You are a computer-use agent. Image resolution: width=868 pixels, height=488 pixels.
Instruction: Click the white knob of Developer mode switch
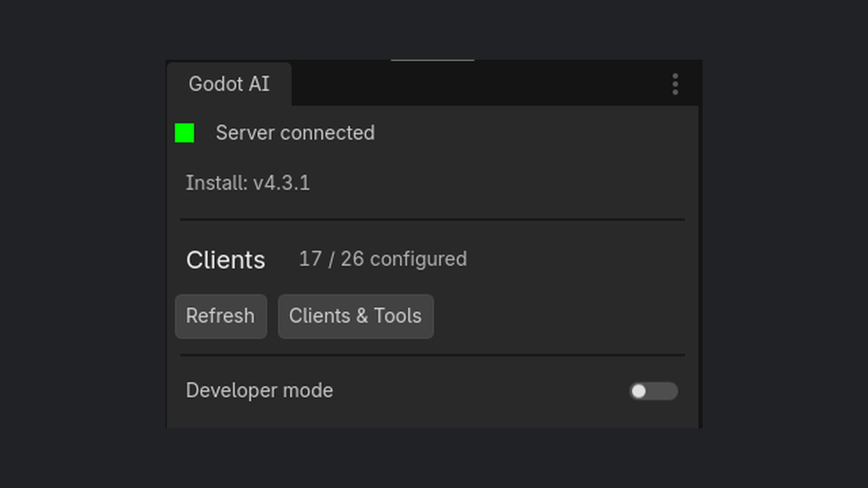point(639,391)
